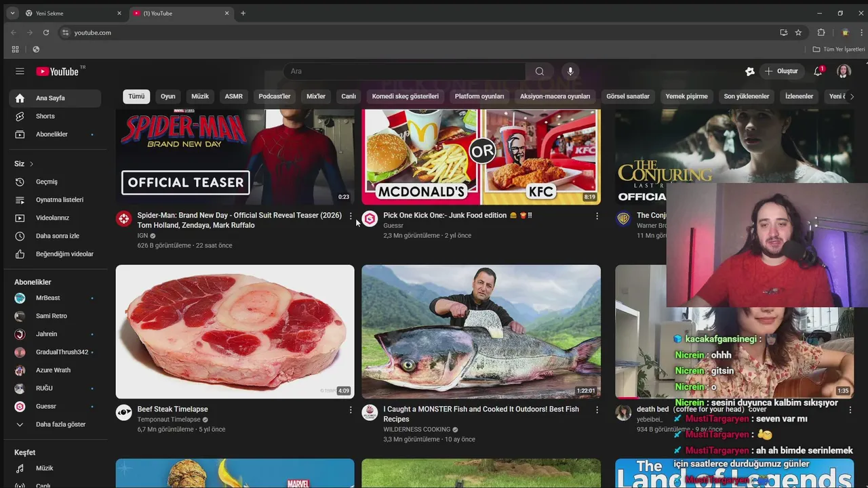
Task: Open Spider-Man: Brand New Day title
Action: [239, 220]
